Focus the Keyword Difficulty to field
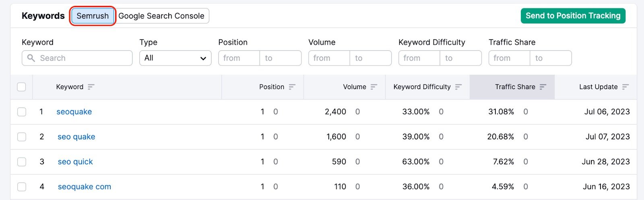This screenshot has width=644, height=200. pyautogui.click(x=461, y=58)
